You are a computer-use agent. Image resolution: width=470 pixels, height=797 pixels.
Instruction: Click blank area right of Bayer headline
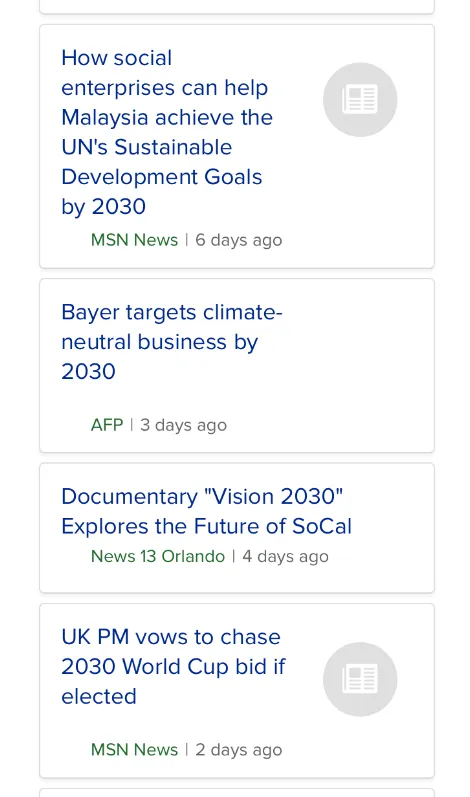[358, 342]
